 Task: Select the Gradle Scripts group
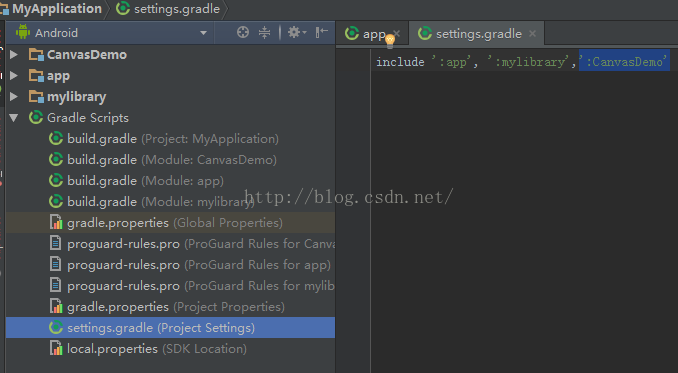pyautogui.click(x=88, y=118)
